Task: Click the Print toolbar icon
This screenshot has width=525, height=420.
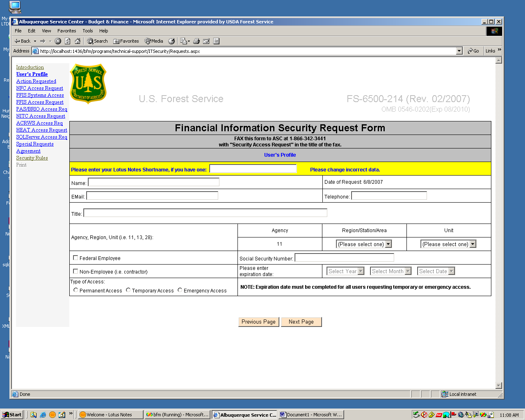Action: click(196, 41)
